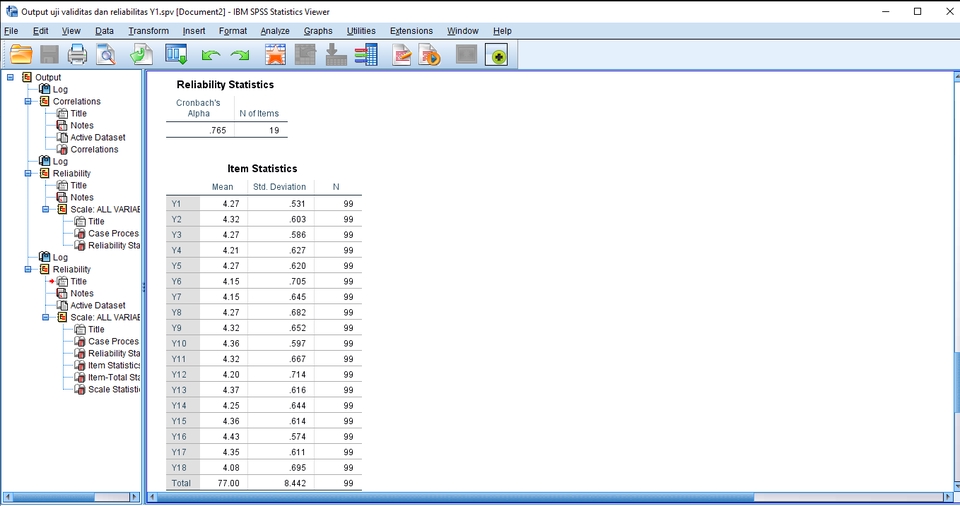Click the Y10 row label
960x506 pixels.
click(x=179, y=344)
